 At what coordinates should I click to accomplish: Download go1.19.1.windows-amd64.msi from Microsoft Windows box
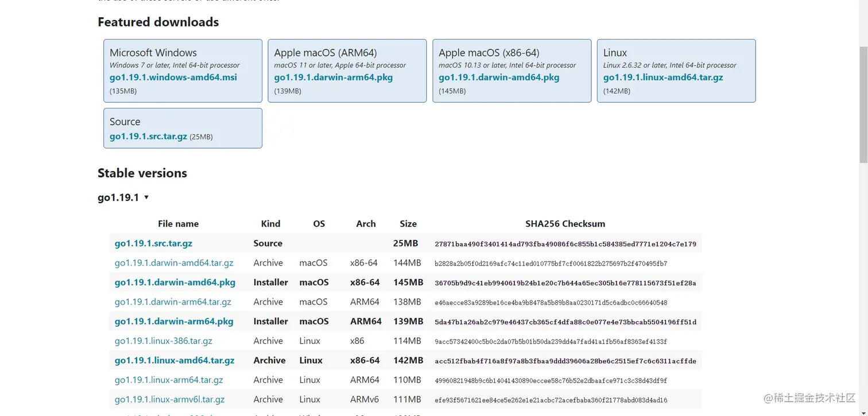point(173,77)
